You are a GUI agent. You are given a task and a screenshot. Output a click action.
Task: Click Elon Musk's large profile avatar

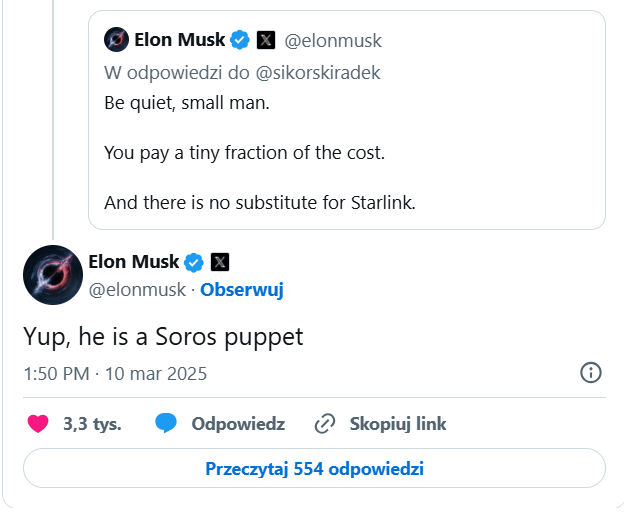(x=52, y=275)
